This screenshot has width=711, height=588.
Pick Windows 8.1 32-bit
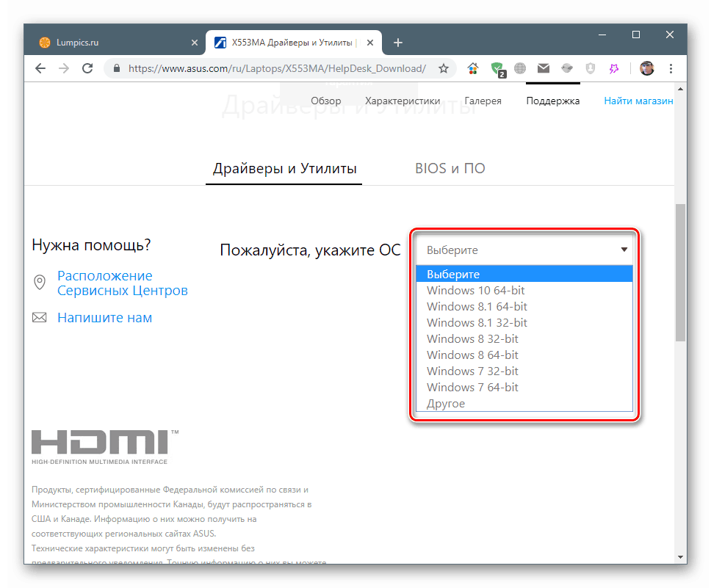click(524, 323)
